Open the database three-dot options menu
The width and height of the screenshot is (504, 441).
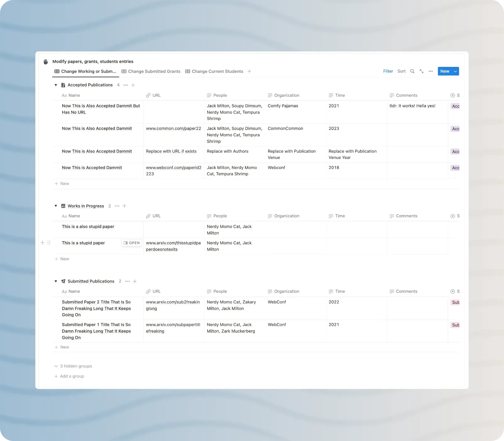(430, 71)
